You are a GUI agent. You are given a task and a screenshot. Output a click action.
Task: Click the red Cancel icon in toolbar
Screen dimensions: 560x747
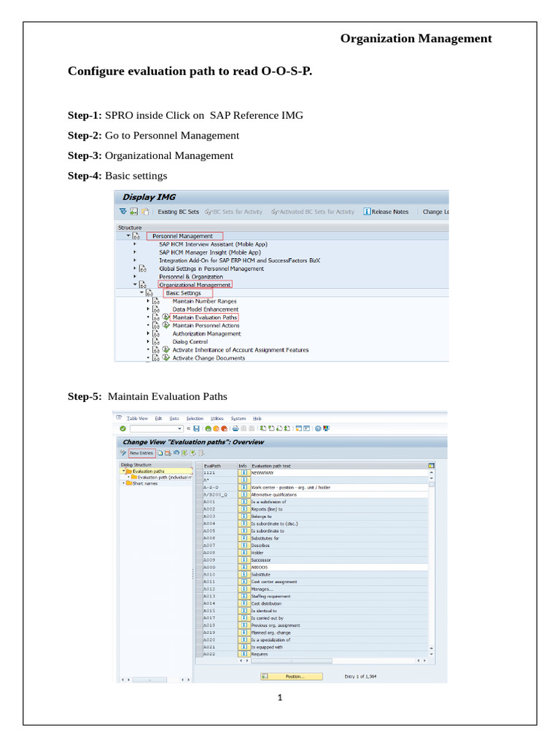click(x=224, y=428)
